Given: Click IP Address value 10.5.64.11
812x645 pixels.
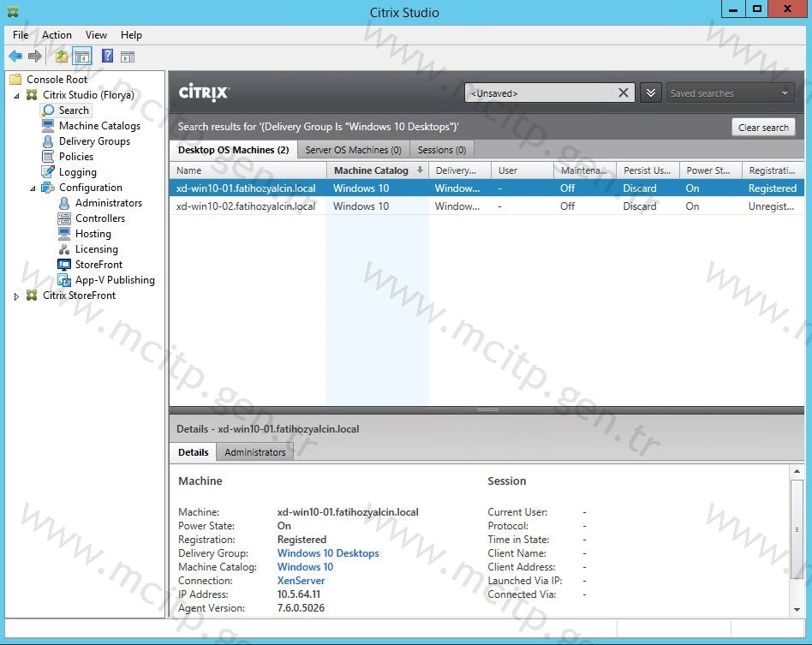Looking at the screenshot, I should pyautogui.click(x=299, y=594).
